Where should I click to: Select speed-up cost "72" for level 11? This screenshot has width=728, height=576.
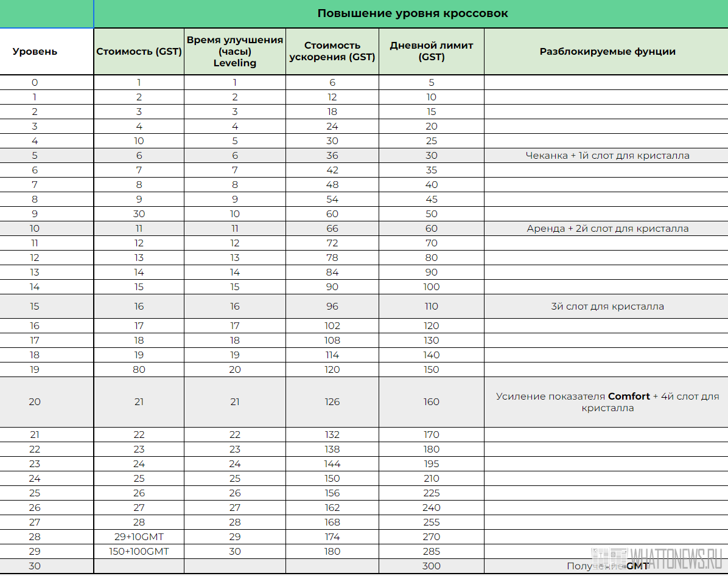[x=332, y=243]
